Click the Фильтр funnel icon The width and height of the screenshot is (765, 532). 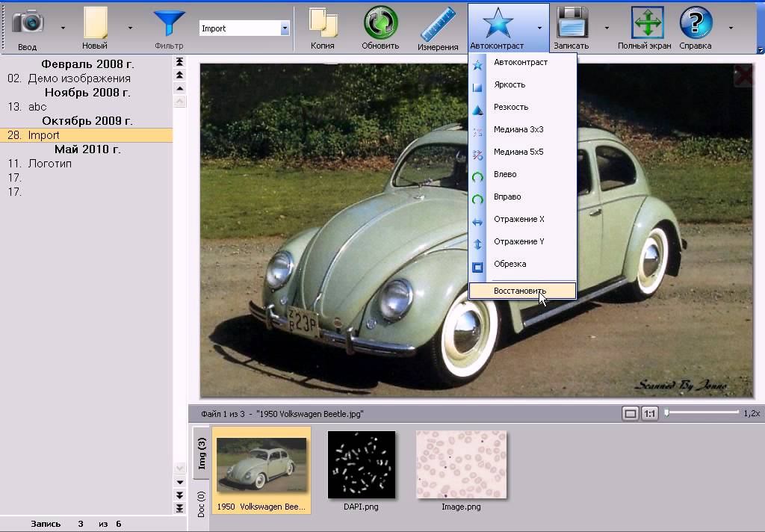tap(169, 22)
